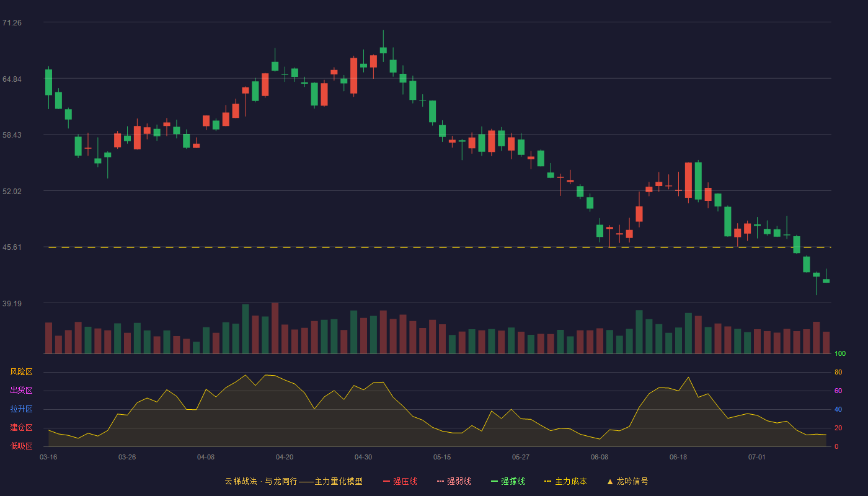Viewport: 868px width, 496px height.
Task: Click the 71.26 top price axis label
Action: click(12, 22)
